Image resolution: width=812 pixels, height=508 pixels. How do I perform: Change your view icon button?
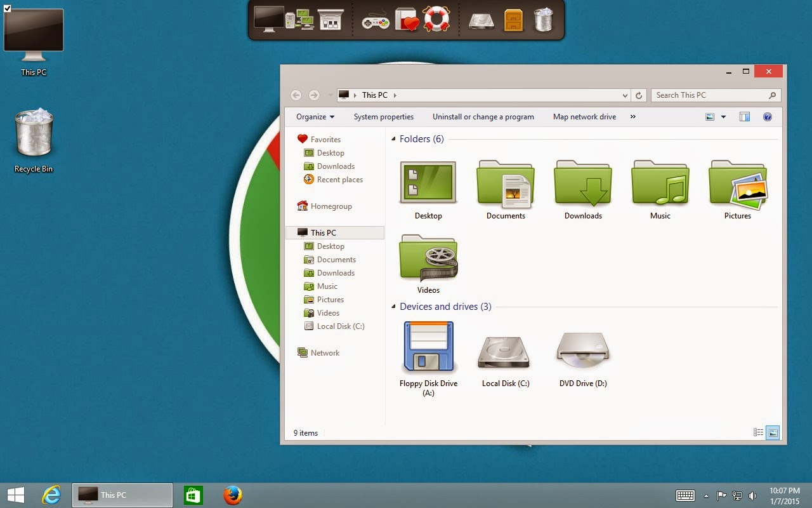[710, 117]
